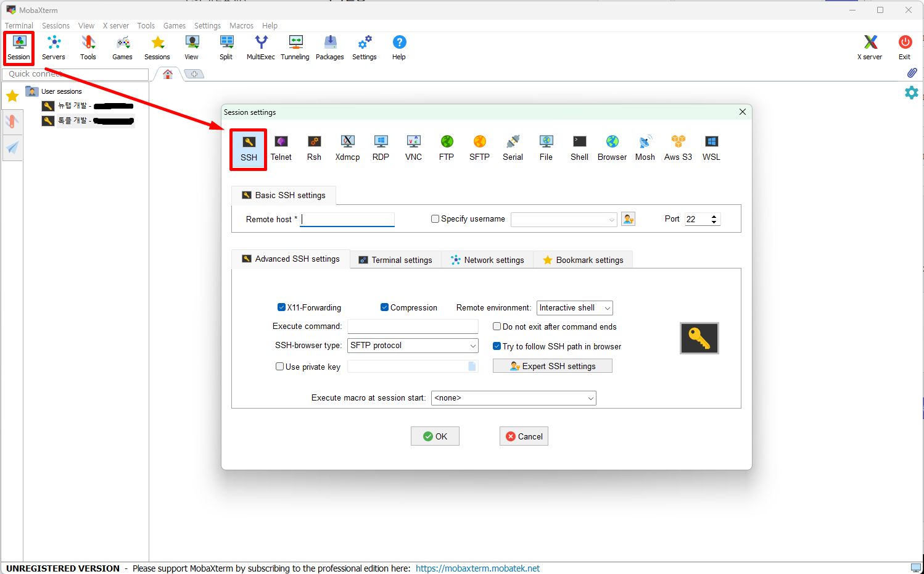Screen dimensions: 924x574
Task: Choose the RDP session type
Action: [381, 148]
